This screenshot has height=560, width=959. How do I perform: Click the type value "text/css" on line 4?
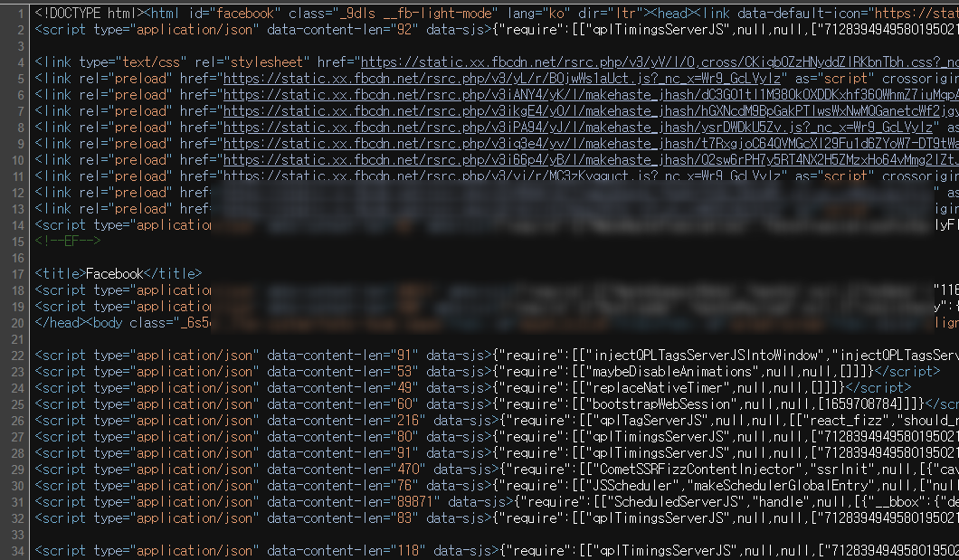(152, 62)
